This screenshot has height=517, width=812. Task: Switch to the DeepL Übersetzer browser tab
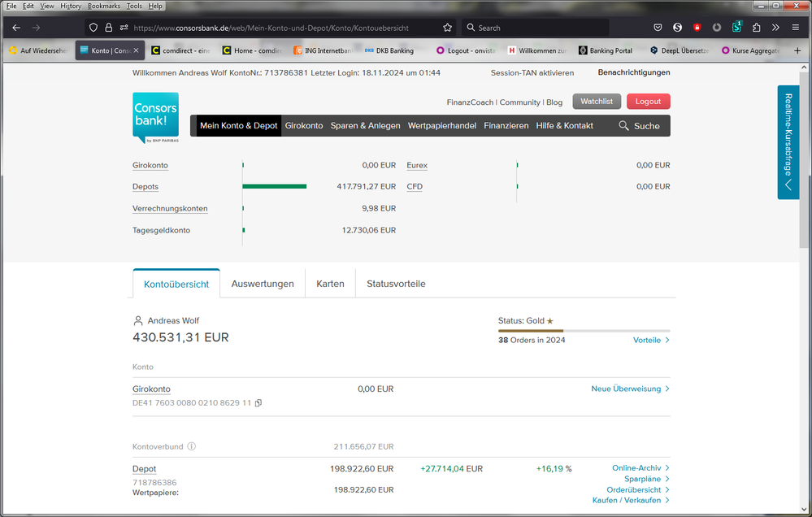click(x=679, y=50)
